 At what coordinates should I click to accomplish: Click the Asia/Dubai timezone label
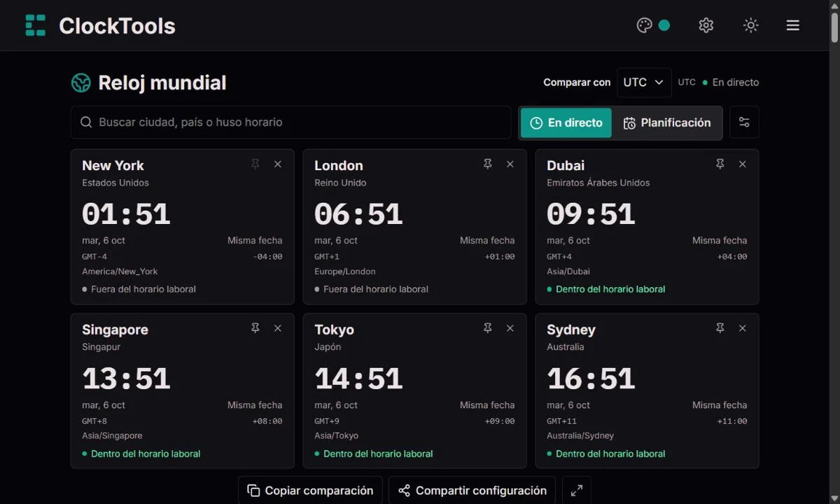pos(568,272)
